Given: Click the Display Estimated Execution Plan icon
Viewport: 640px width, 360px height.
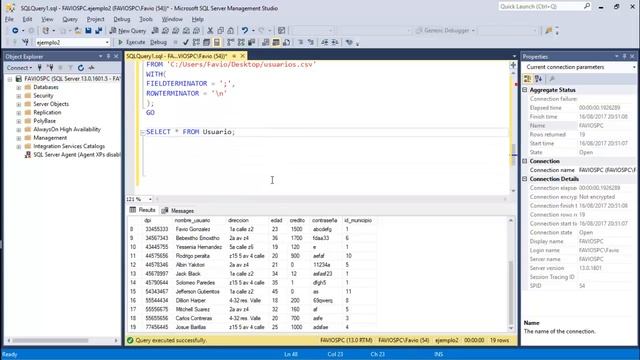Looking at the screenshot, I should pyautogui.click(x=196, y=42).
